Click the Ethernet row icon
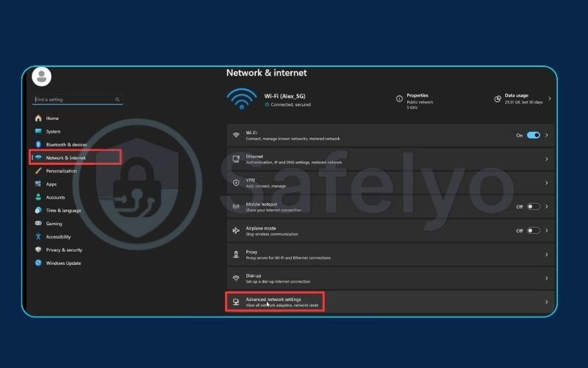 236,159
